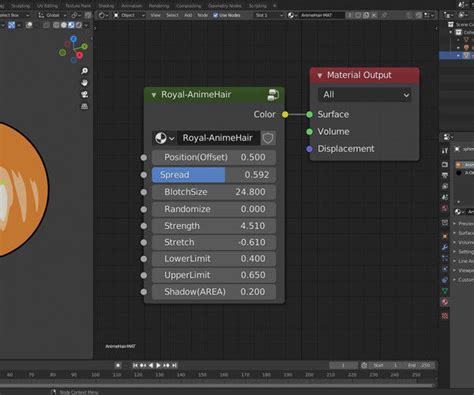
Task: Open Modifiers wrench properties tab
Action: pos(445,247)
